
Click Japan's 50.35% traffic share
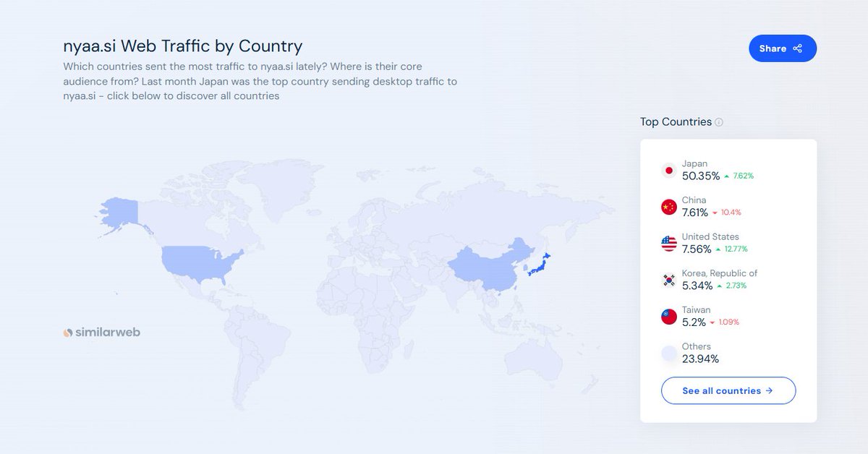[701, 176]
